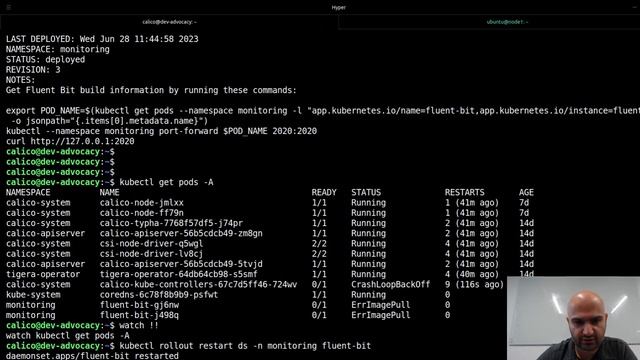This screenshot has height=360, width=640.
Task: Click the tigera-operator namespace cell
Action: (x=43, y=274)
